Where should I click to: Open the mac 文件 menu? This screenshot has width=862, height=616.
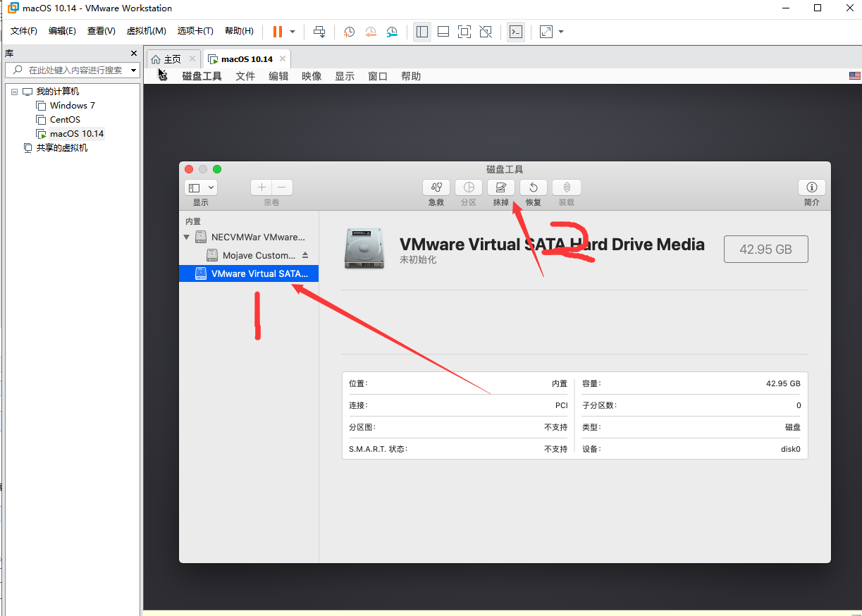pos(245,76)
